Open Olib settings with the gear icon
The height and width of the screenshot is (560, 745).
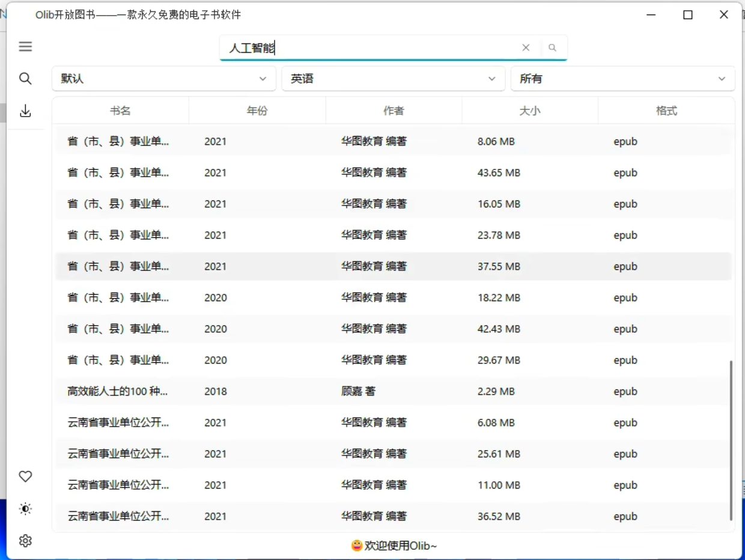tap(25, 540)
